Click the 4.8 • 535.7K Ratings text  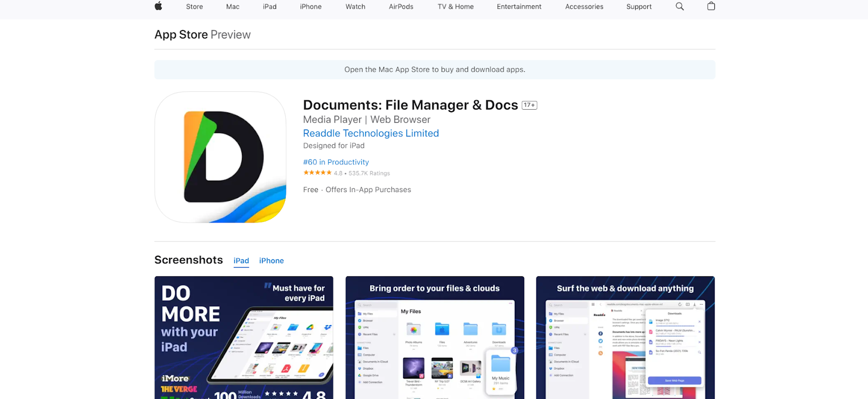coord(362,173)
